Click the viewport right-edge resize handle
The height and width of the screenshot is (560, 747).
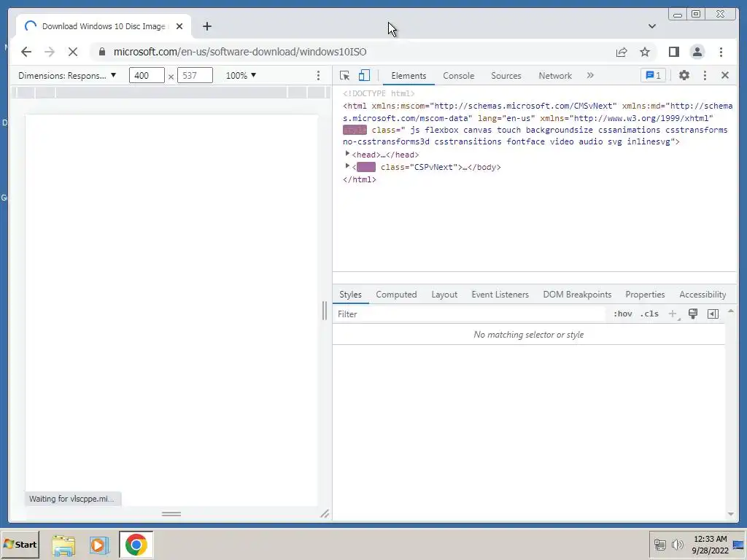(325, 311)
